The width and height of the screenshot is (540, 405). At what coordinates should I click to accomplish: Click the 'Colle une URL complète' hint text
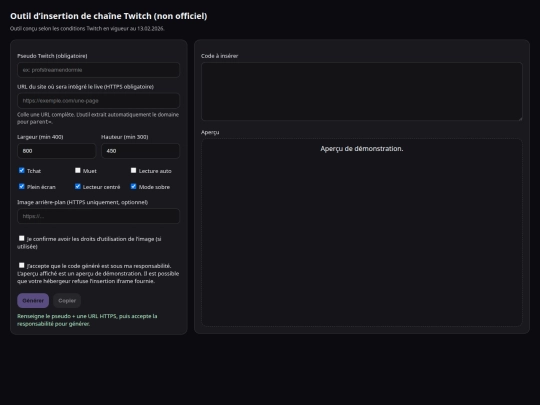tap(98, 118)
